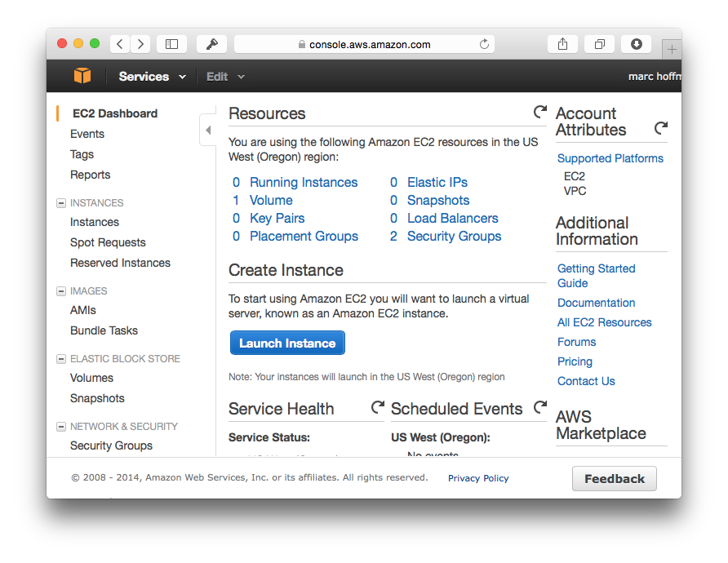The width and height of the screenshot is (728, 563).
Task: Open the Forums link
Action: (577, 342)
